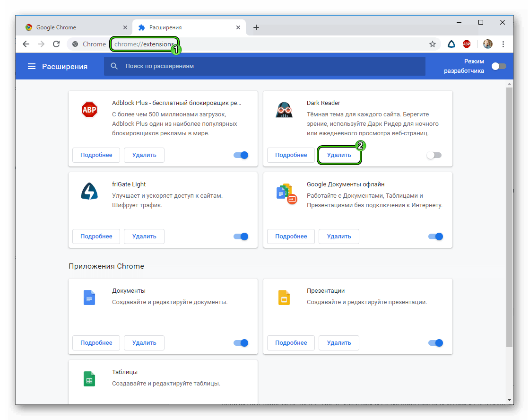Image resolution: width=529 pixels, height=420 pixels.
Task: Open a new tab with plus button
Action: (x=256, y=27)
